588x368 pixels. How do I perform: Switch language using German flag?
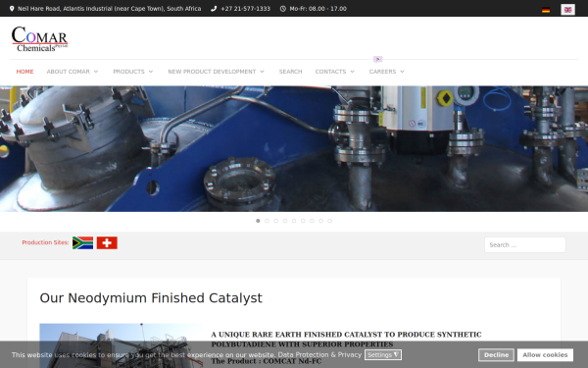click(546, 10)
